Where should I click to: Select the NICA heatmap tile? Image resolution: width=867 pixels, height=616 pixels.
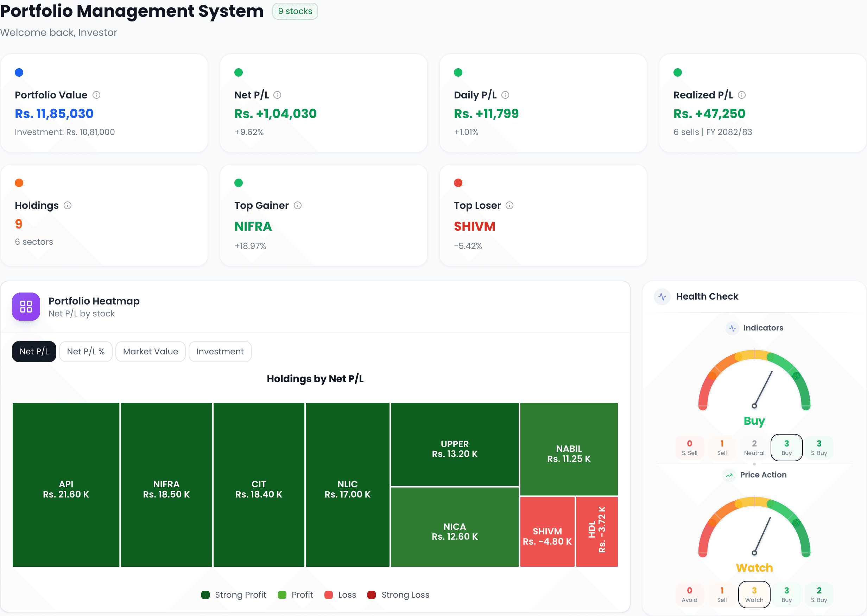coord(455,527)
